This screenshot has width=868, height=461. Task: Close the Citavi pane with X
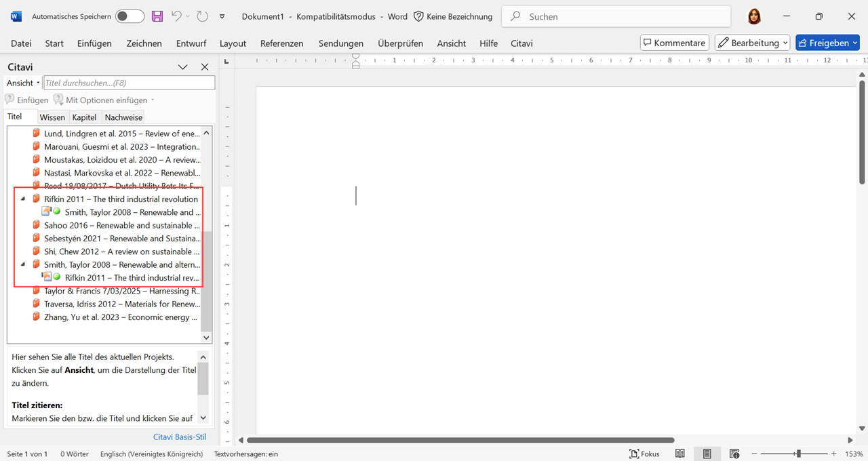205,67
